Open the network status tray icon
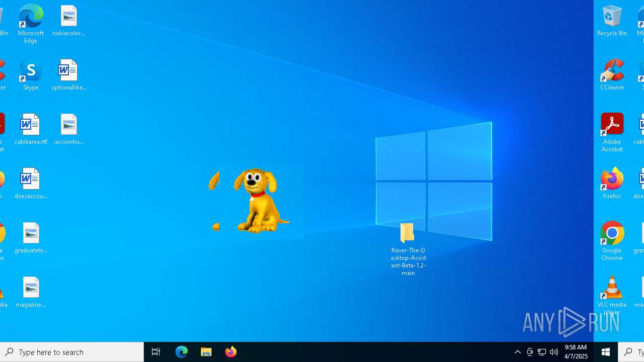644x362 pixels. click(x=542, y=352)
